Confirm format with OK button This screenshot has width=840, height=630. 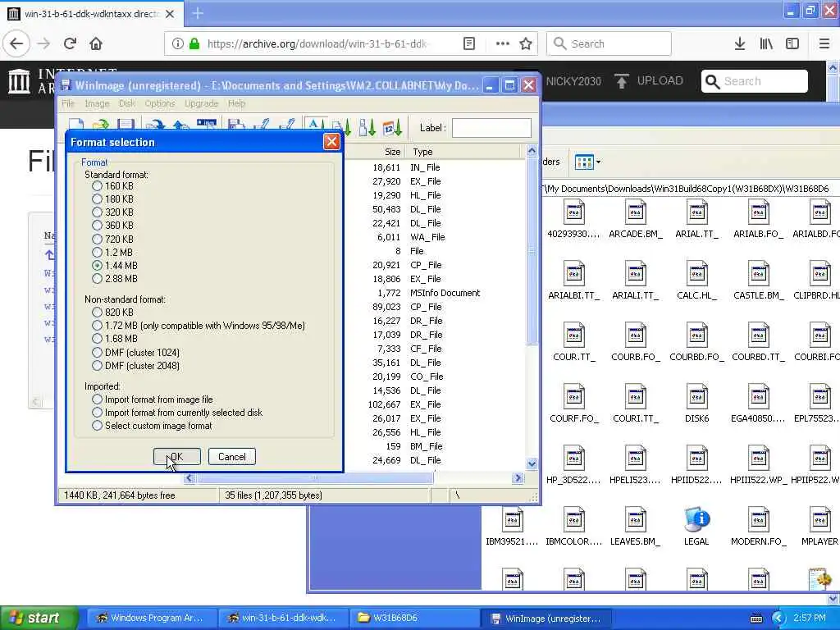(x=177, y=456)
